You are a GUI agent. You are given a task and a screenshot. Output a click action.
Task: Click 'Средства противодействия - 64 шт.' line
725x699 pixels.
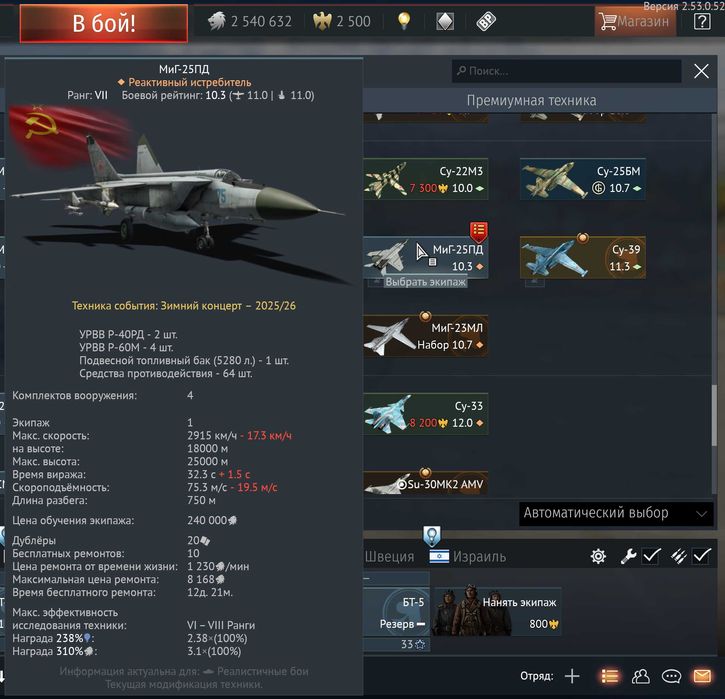166,373
